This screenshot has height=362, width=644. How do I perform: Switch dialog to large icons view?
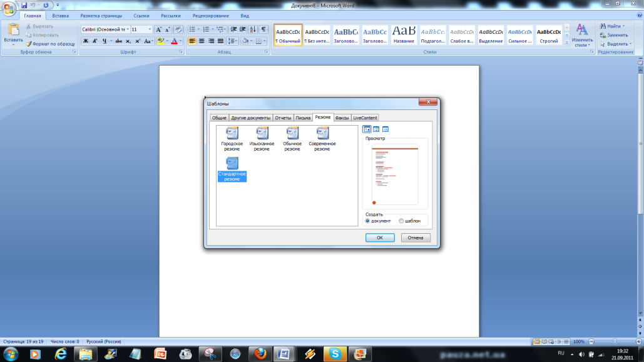(367, 129)
